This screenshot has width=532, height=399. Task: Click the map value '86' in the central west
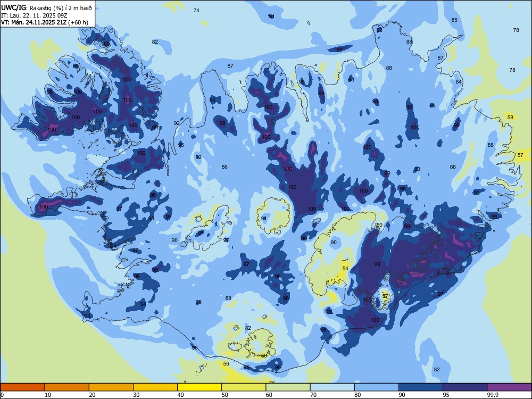225,167
